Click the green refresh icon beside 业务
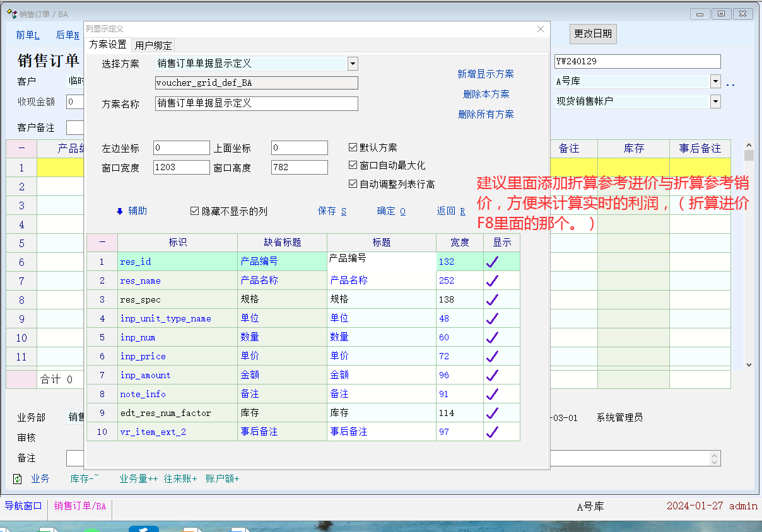This screenshot has height=532, width=762. [18, 479]
